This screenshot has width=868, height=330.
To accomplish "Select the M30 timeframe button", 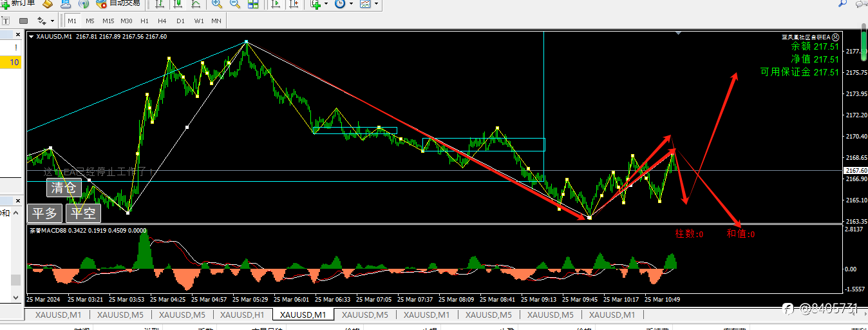I will [x=126, y=21].
